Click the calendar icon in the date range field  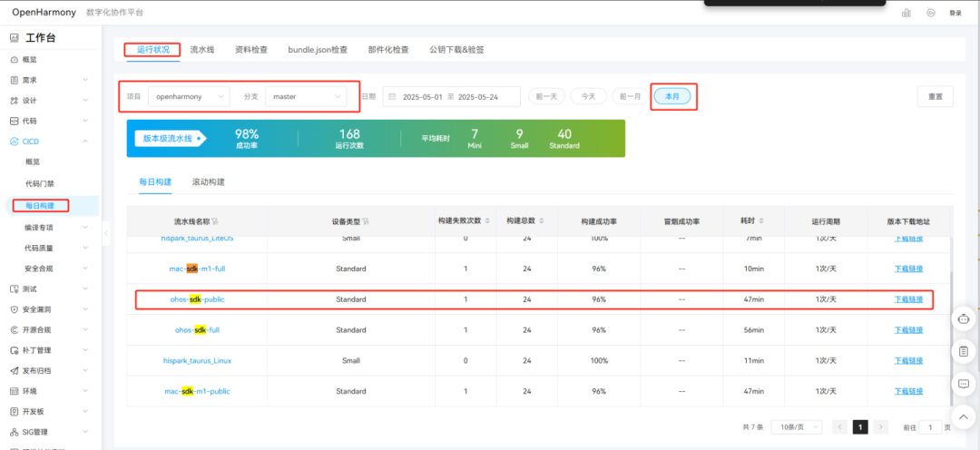393,97
